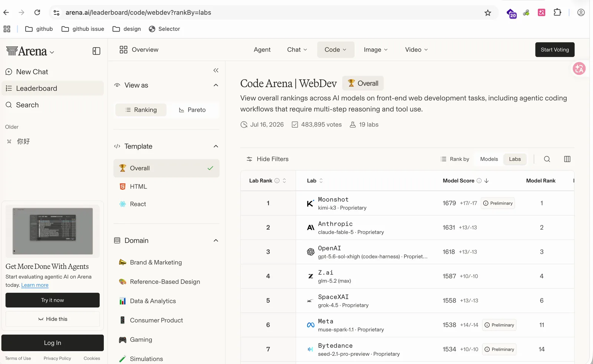
Task: Open the Agent tab
Action: (x=262, y=50)
